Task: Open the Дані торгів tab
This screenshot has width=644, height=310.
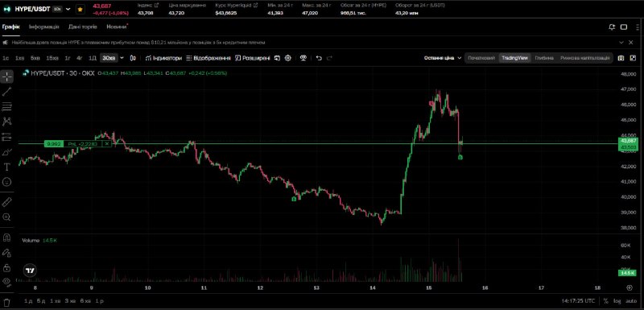Action: pyautogui.click(x=83, y=27)
